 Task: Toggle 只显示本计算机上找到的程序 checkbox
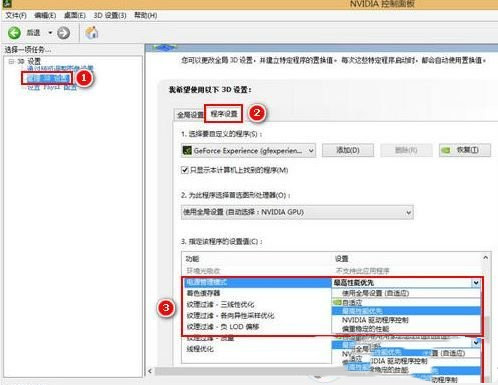tap(185, 170)
